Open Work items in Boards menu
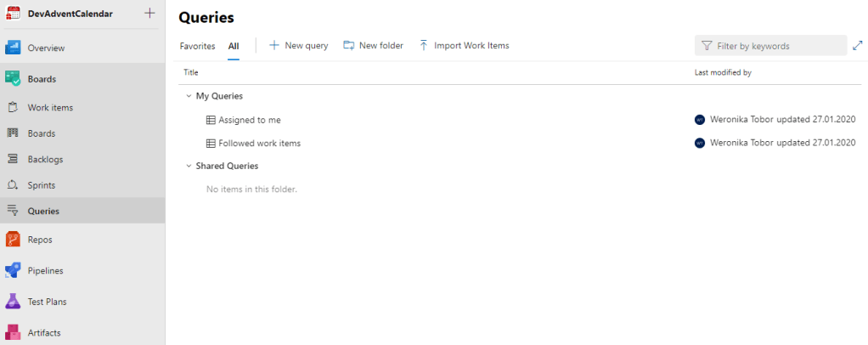This screenshot has height=345, width=868. point(50,108)
